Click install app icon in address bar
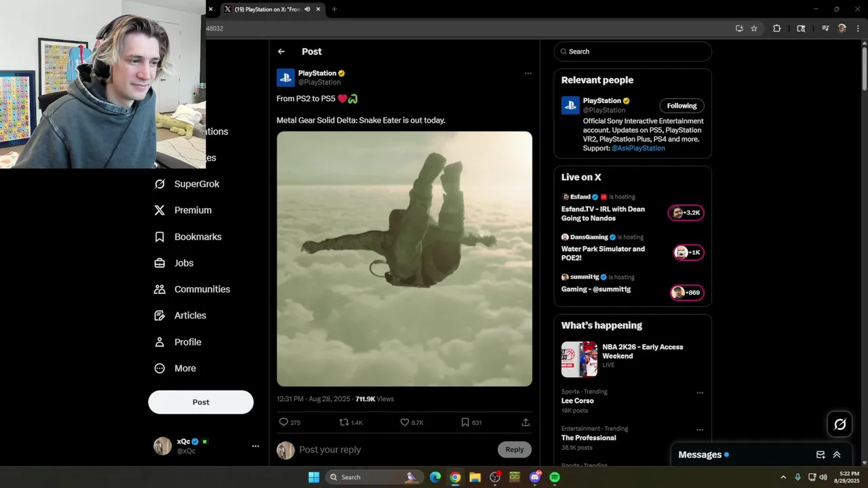 739,28
